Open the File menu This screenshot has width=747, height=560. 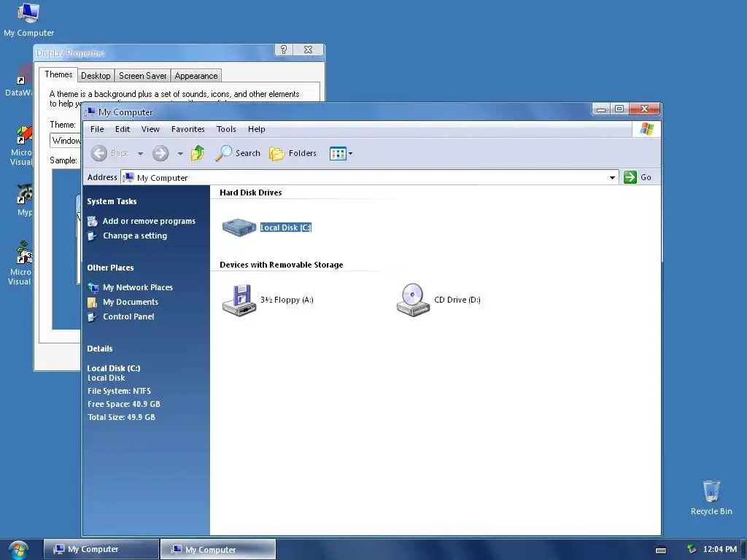[x=97, y=129]
